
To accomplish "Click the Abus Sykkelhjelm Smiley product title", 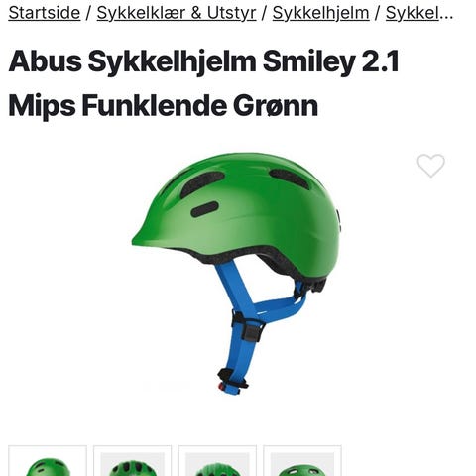I will coord(203,83).
